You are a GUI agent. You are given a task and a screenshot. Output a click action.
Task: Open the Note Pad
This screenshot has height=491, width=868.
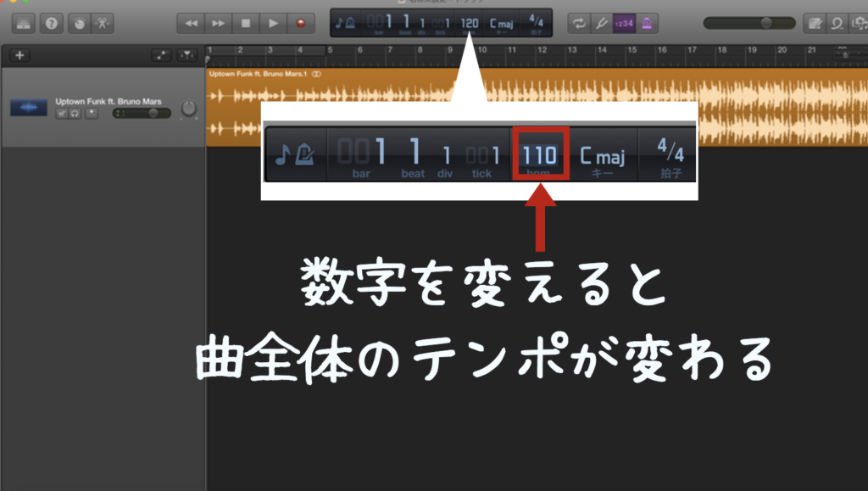click(815, 24)
